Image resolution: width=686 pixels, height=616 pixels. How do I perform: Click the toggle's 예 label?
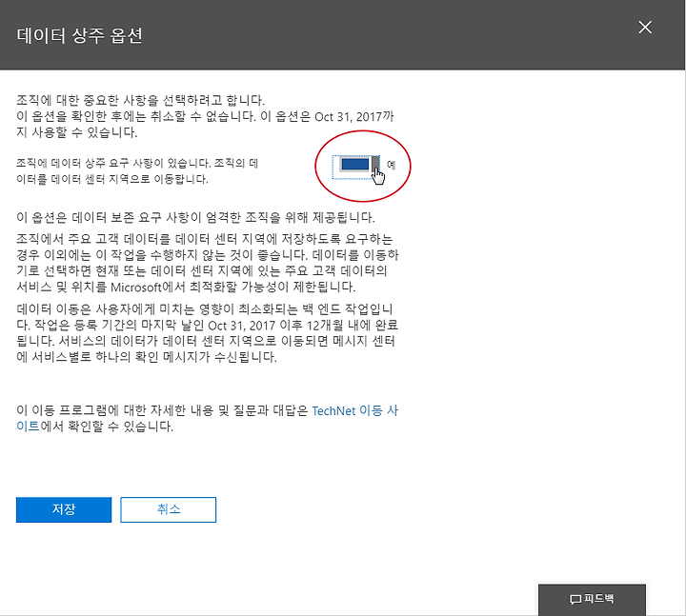[392, 165]
